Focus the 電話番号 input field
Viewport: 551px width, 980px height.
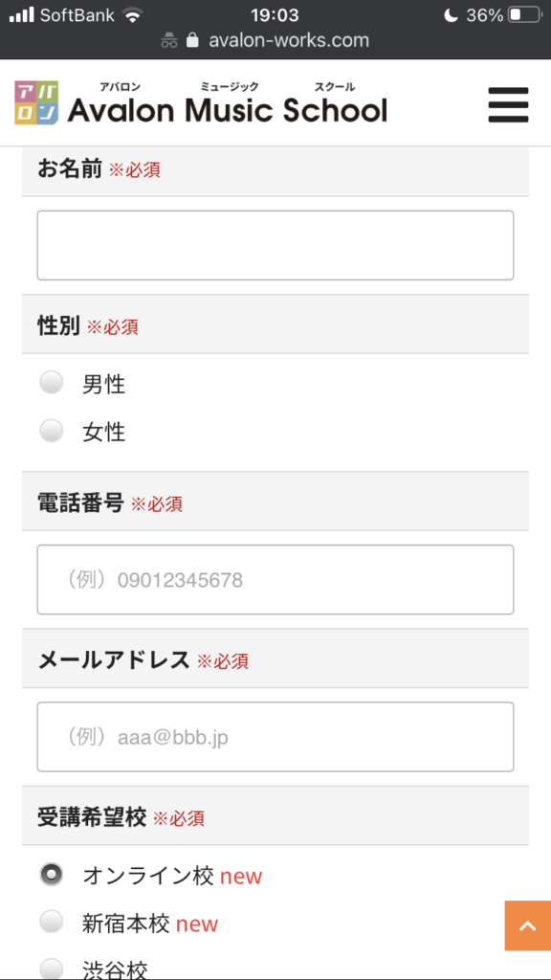pyautogui.click(x=275, y=579)
